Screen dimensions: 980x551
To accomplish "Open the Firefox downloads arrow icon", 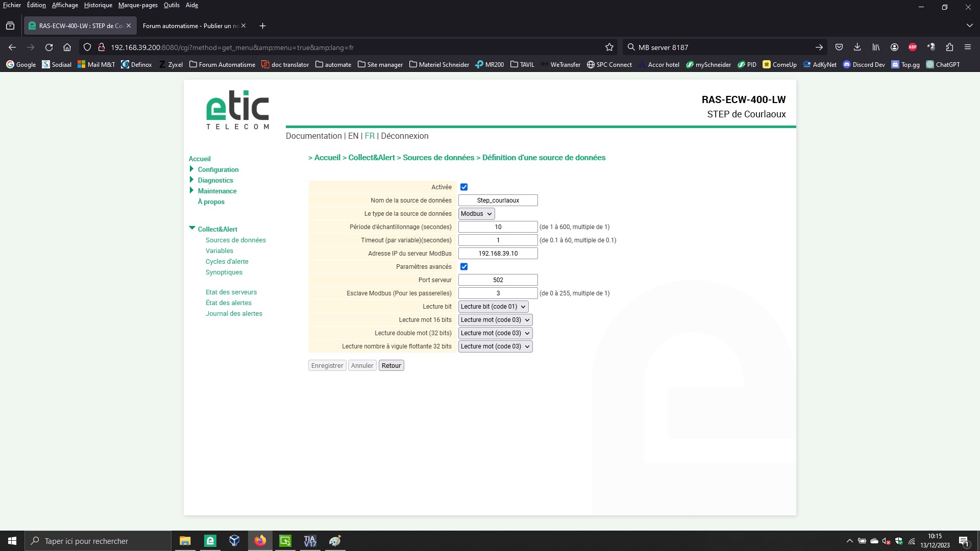I will 857,47.
